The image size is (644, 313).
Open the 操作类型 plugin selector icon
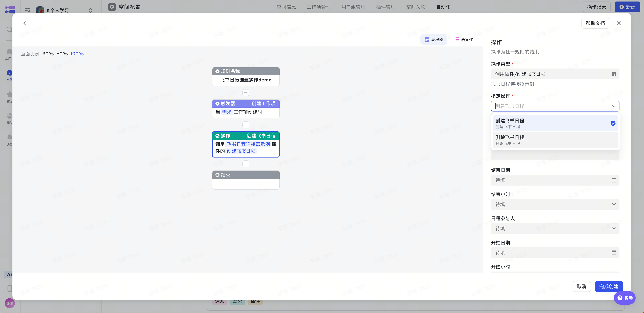[x=614, y=74]
